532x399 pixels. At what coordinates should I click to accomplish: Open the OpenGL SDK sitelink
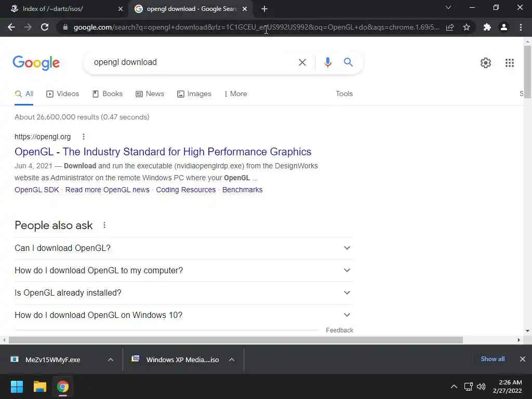[x=37, y=190]
